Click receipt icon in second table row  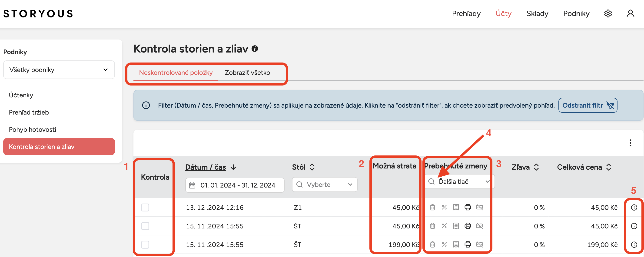coord(456,226)
